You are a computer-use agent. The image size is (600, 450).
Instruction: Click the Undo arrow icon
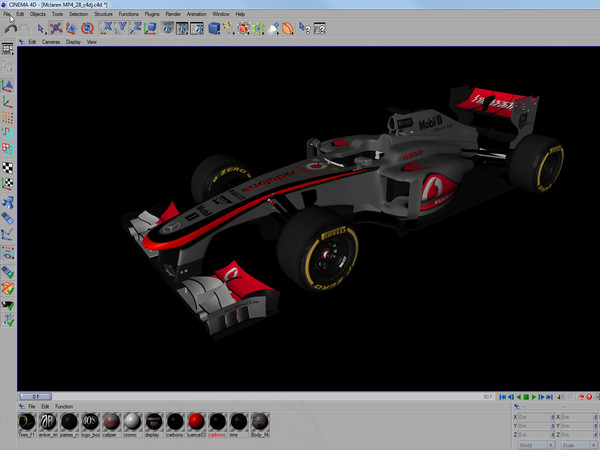click(11, 29)
